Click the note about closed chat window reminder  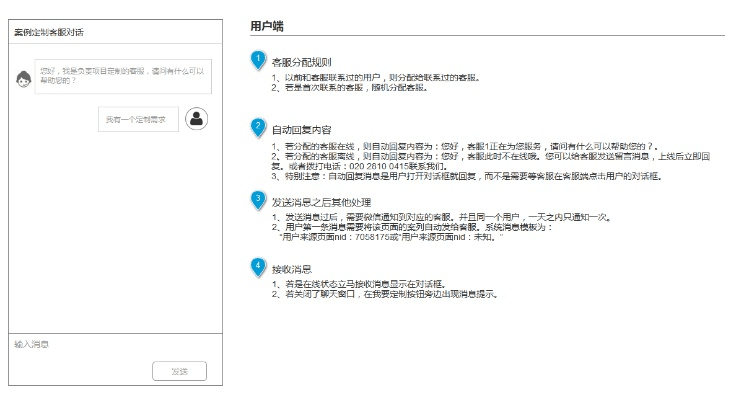[384, 295]
